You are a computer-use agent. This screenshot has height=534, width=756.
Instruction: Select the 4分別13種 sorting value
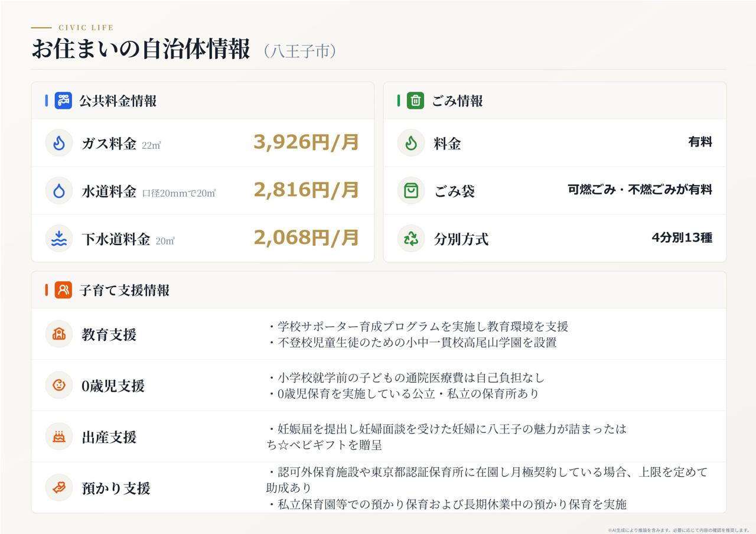[682, 238]
